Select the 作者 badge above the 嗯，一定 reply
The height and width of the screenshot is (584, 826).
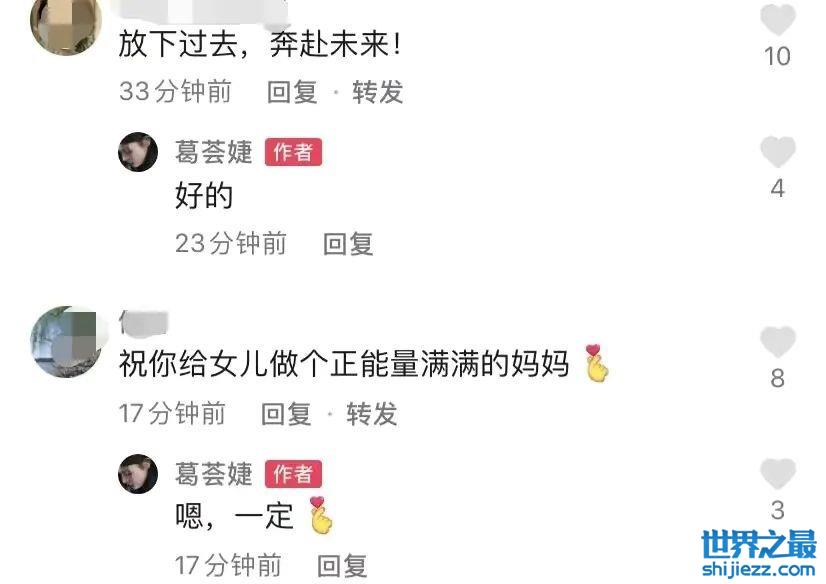(x=293, y=474)
